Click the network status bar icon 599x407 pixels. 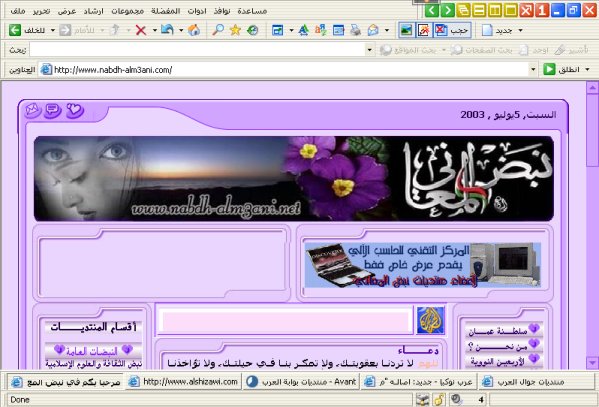[x=423, y=400]
